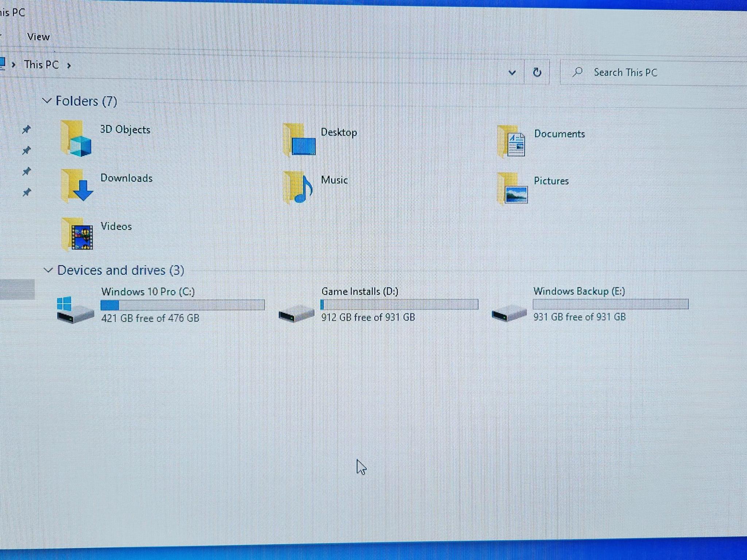Click the search magnifier icon
The height and width of the screenshot is (560, 747).
coord(577,72)
